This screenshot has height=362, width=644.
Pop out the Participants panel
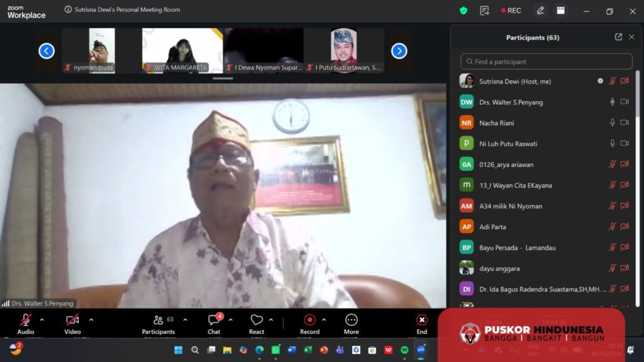[618, 37]
